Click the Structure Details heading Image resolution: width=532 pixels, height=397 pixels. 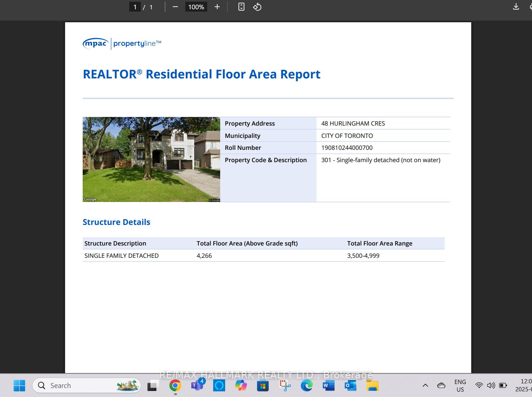117,222
